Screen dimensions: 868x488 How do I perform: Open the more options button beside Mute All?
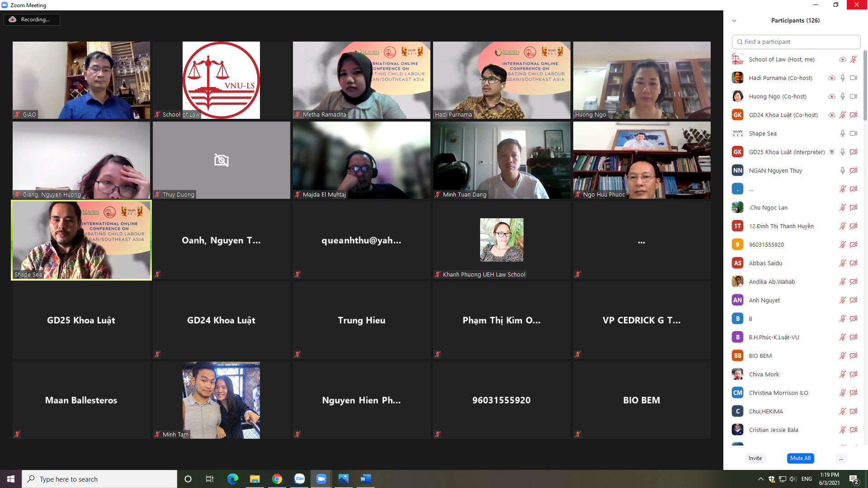(x=841, y=458)
